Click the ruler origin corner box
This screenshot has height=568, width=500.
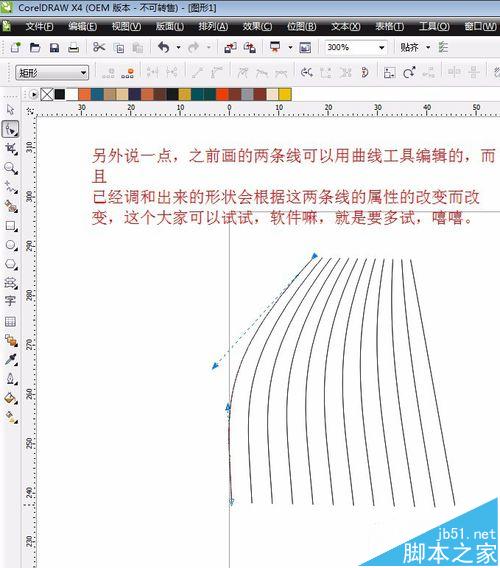coord(31,111)
